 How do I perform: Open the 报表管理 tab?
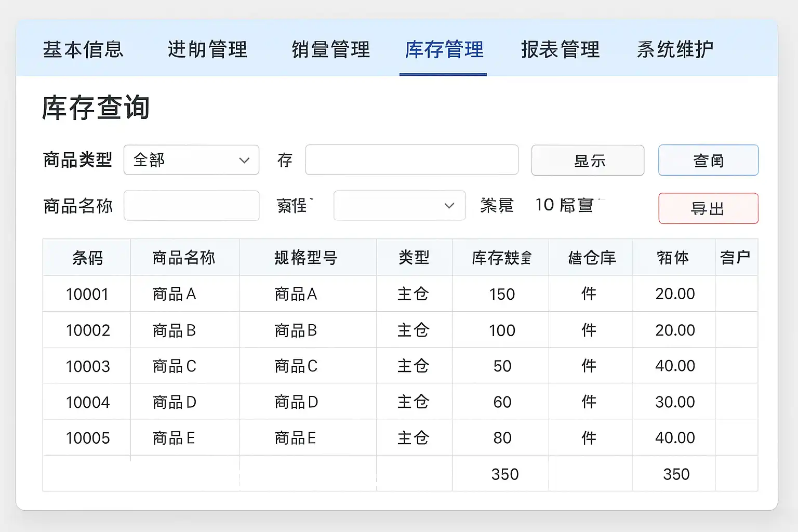click(x=560, y=50)
